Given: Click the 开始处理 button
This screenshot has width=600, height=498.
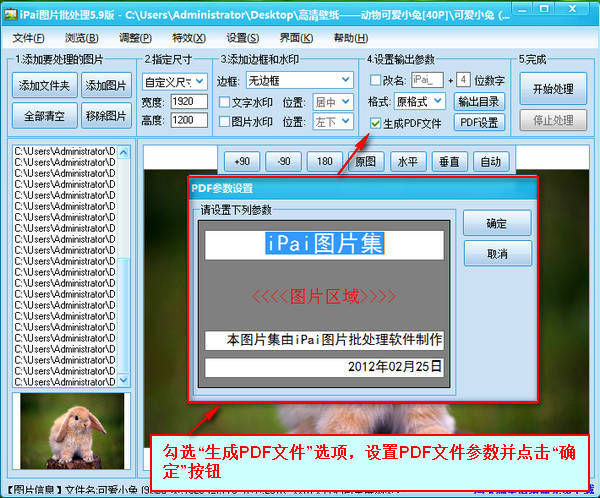Looking at the screenshot, I should [x=553, y=89].
